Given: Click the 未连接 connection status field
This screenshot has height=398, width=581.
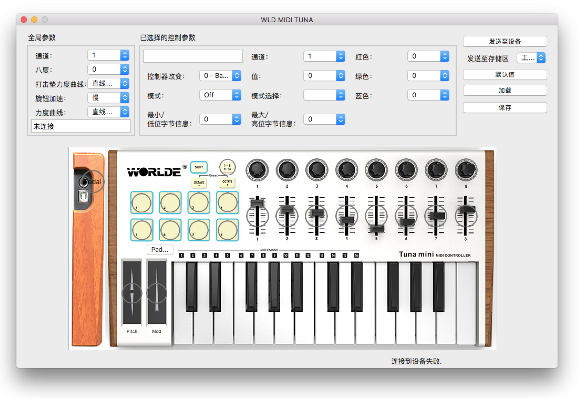Looking at the screenshot, I should (81, 126).
